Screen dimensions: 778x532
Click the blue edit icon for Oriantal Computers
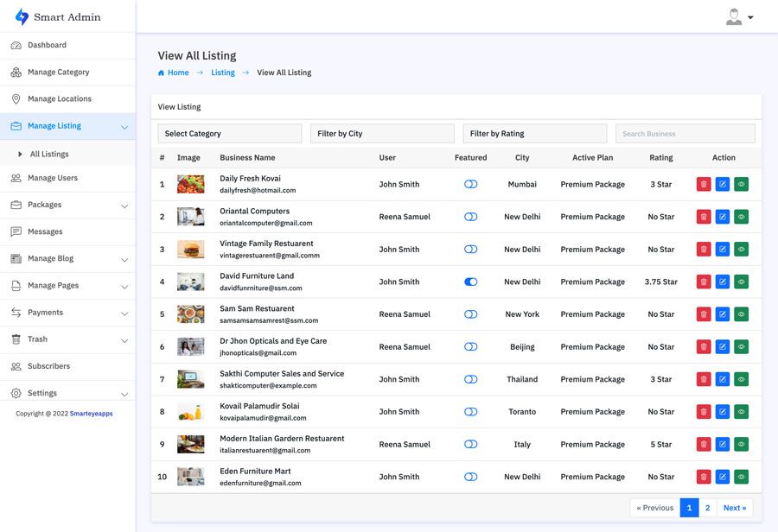click(x=723, y=217)
